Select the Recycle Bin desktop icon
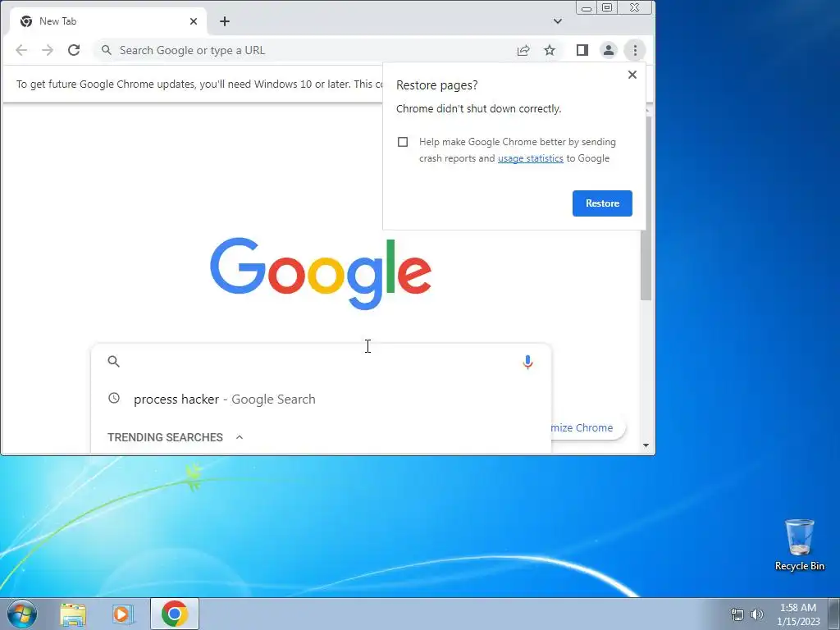The height and width of the screenshot is (630, 840). pyautogui.click(x=800, y=545)
